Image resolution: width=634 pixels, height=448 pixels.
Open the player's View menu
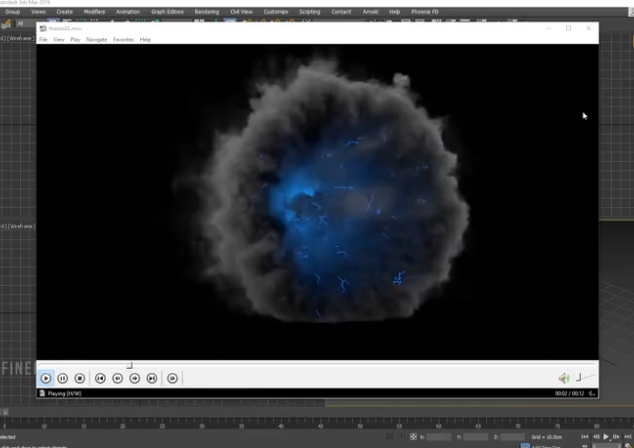(59, 40)
